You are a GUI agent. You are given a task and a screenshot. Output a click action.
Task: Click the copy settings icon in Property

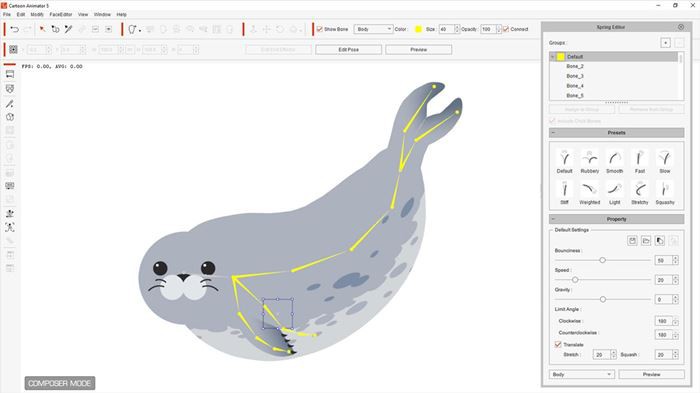tap(660, 241)
